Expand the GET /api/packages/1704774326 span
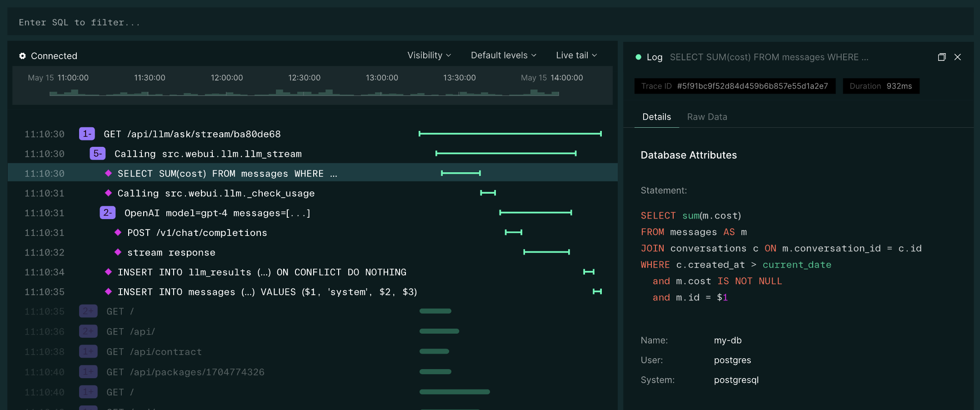980x410 pixels. [88, 372]
